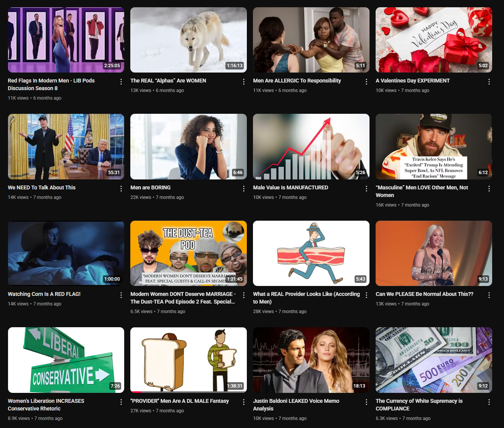Play the man carrying bacon cartoon thumbnail

311,253
